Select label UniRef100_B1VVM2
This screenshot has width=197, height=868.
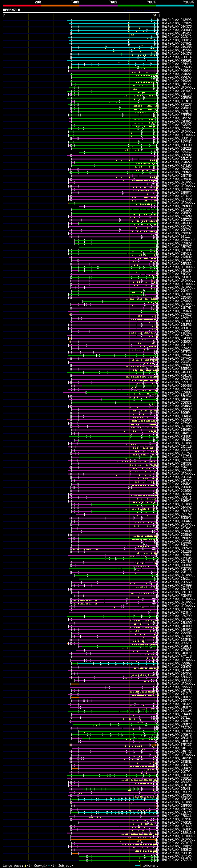tap(177, 142)
